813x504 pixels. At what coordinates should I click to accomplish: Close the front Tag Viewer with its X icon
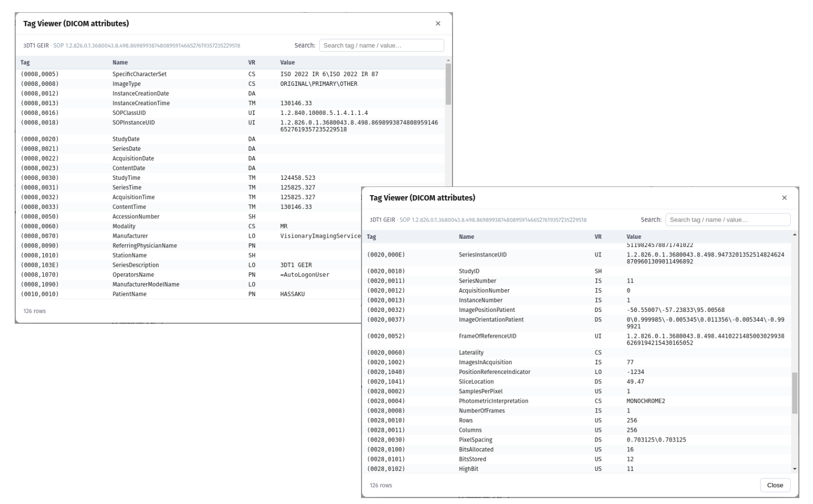tap(784, 198)
